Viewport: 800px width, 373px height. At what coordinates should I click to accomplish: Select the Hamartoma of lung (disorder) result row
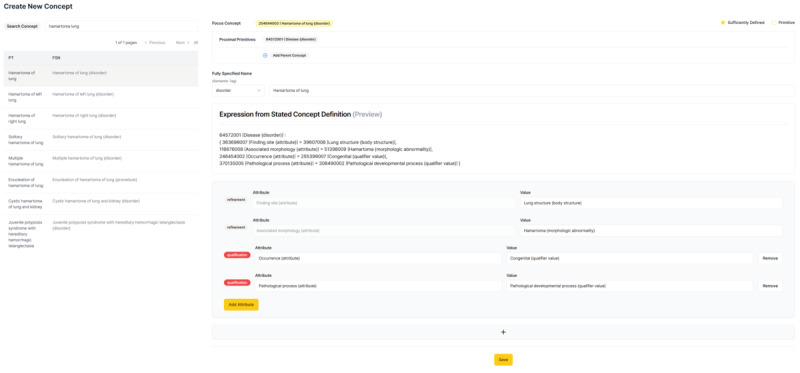pos(101,76)
